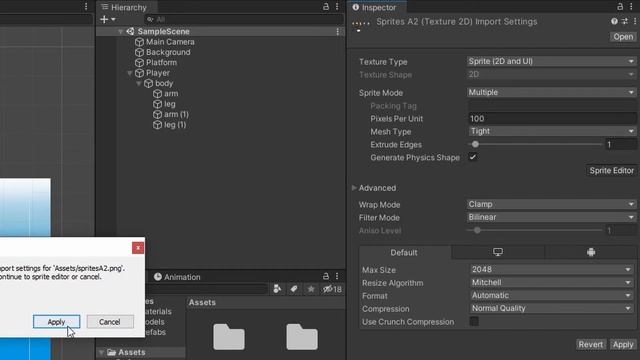Click the Project favorites star icon

pos(311,289)
